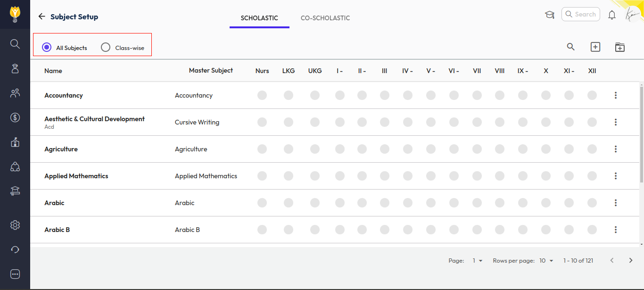This screenshot has height=290, width=644.
Task: Go to the next page arrow
Action: tap(631, 260)
